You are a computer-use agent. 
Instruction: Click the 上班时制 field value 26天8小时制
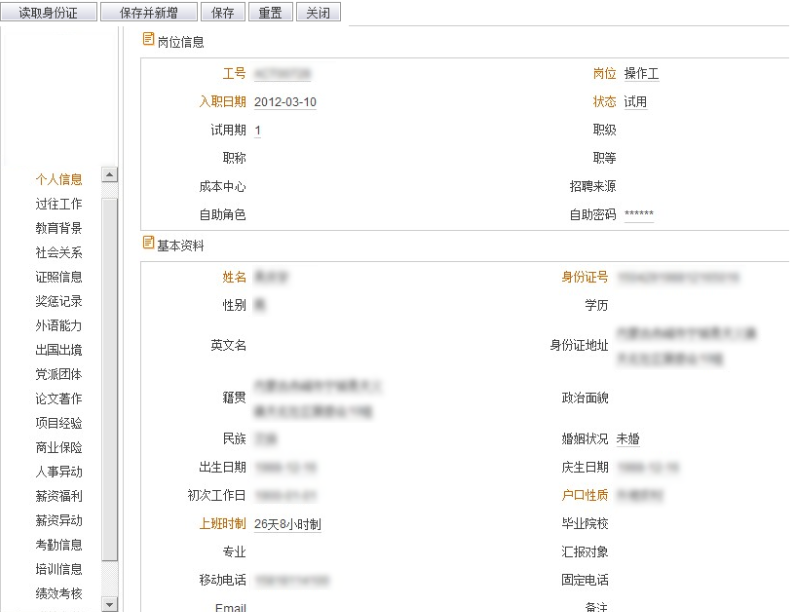click(x=288, y=524)
